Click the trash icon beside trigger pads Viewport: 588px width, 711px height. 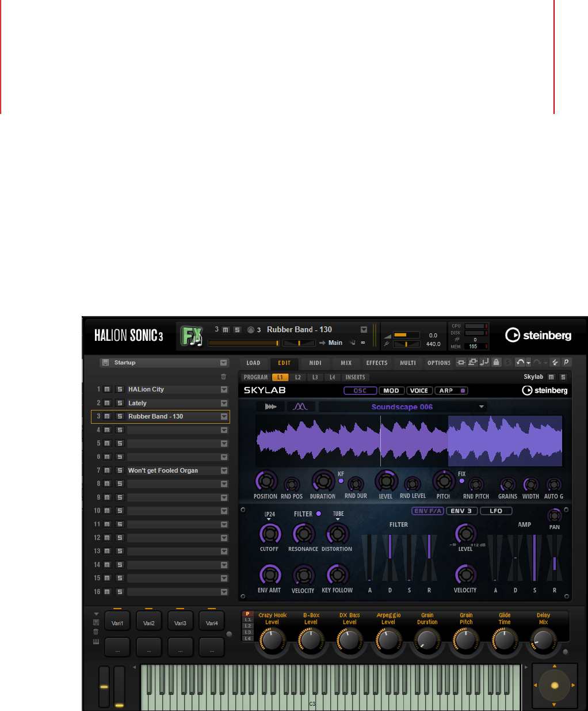96,632
